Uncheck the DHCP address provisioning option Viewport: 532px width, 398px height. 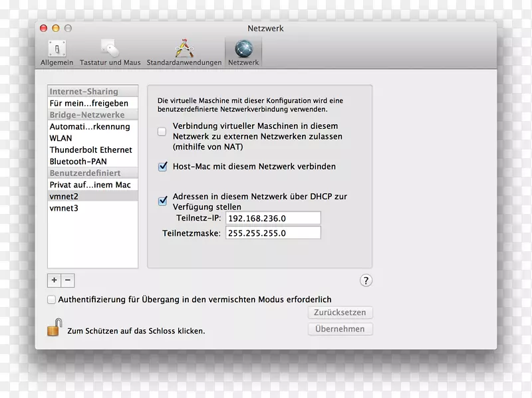pos(162,201)
